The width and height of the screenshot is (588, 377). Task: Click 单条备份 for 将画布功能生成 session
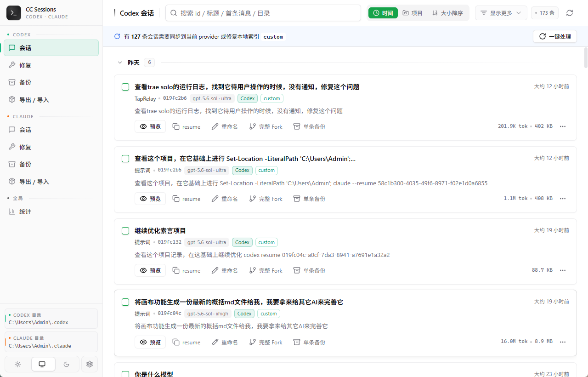[309, 342]
